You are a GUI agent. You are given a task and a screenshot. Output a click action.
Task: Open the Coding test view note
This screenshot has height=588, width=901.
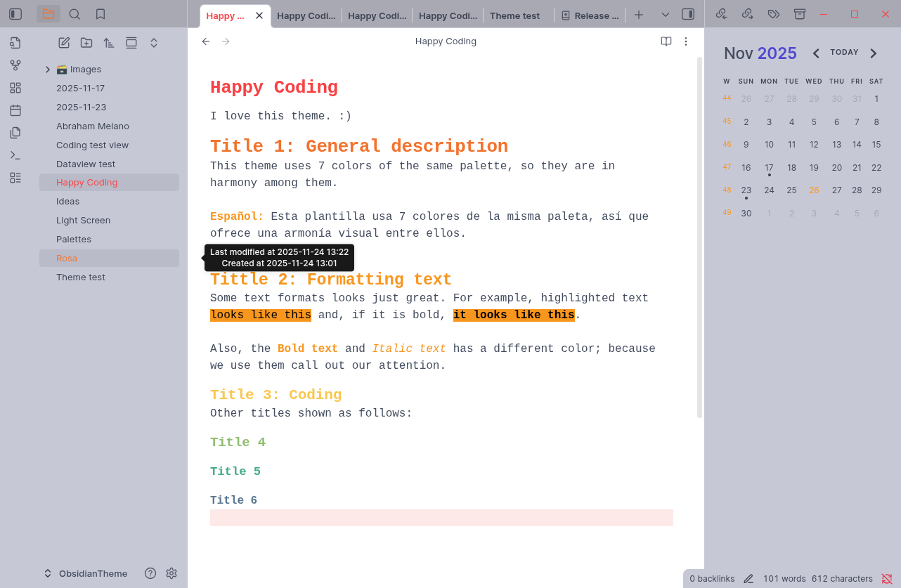point(109,145)
